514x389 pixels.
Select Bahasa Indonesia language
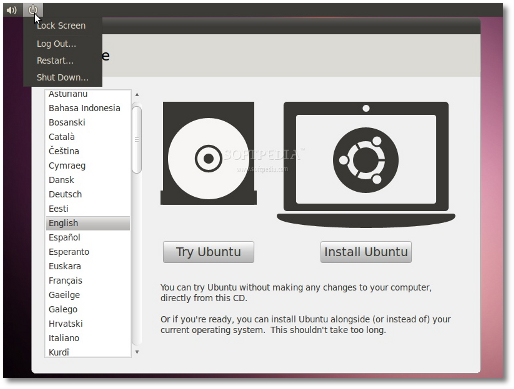[x=88, y=108]
